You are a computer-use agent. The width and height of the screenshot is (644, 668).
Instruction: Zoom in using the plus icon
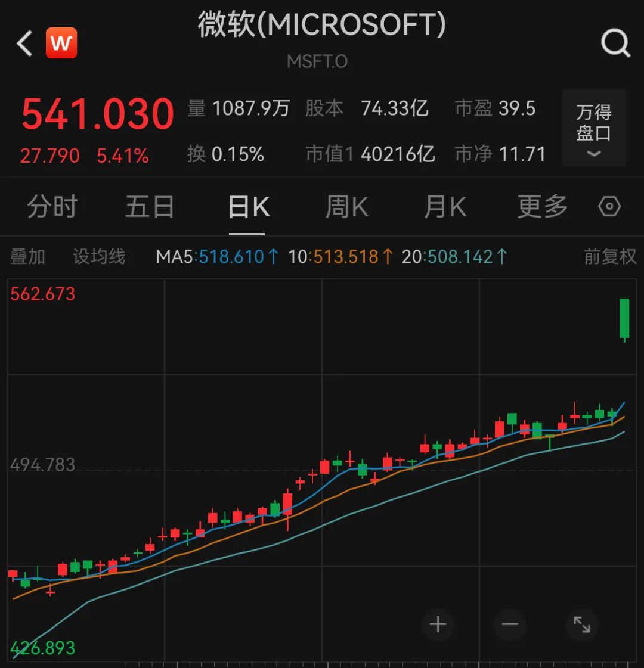coord(438,624)
